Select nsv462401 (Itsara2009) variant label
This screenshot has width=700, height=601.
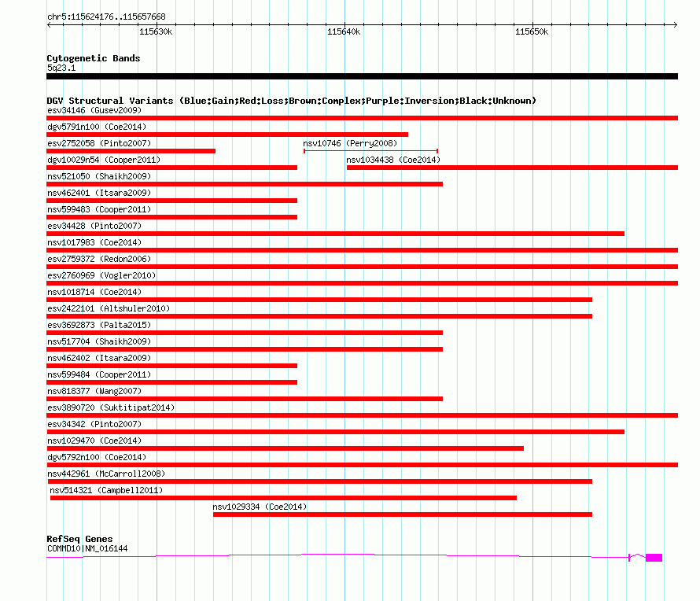click(99, 193)
